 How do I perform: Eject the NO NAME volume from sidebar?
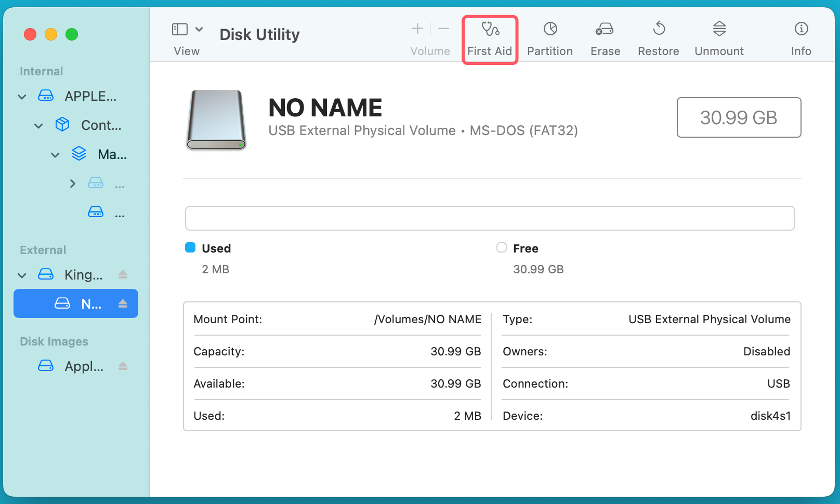click(123, 303)
